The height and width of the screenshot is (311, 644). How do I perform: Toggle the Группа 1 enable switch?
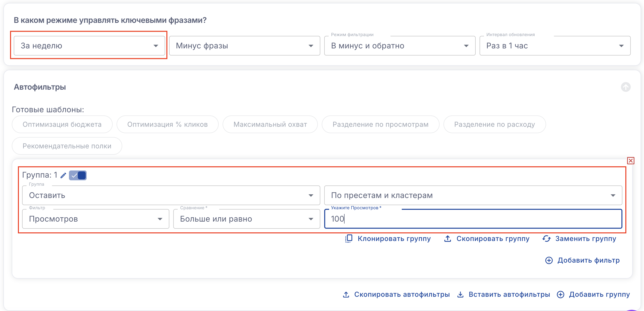point(78,175)
